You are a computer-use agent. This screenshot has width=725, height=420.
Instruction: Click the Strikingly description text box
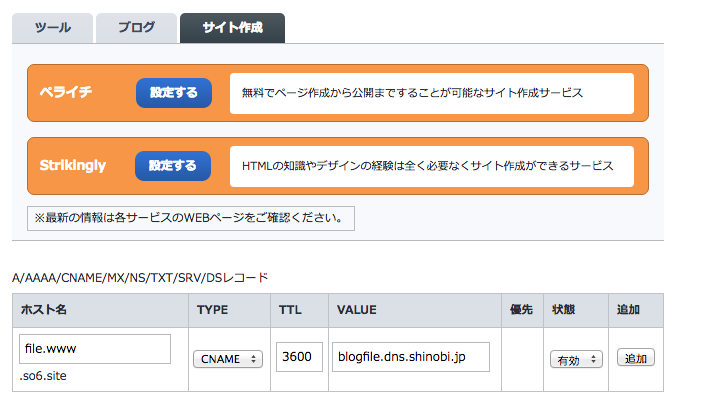tap(431, 166)
